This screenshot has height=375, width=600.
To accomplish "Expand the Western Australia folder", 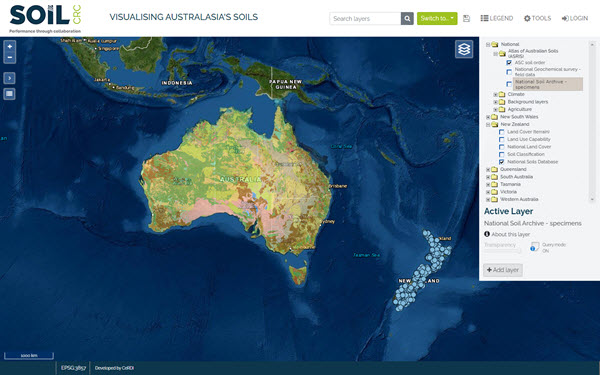I will pos(488,199).
